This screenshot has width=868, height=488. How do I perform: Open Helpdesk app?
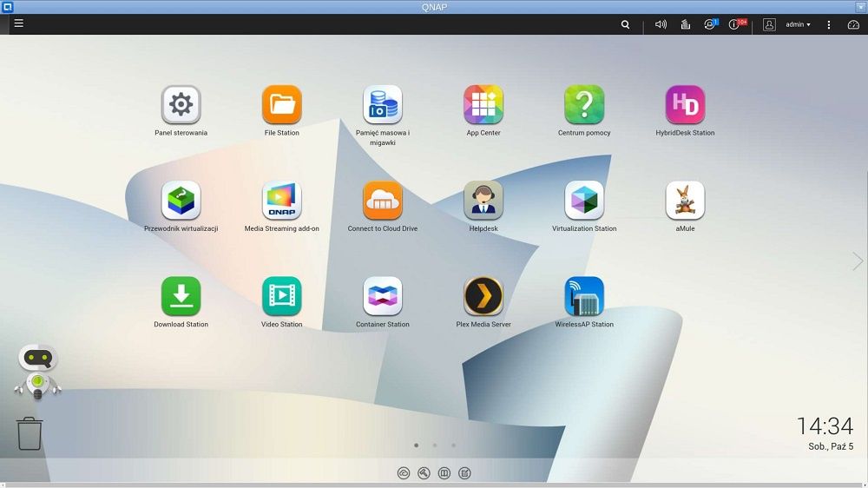(x=483, y=201)
